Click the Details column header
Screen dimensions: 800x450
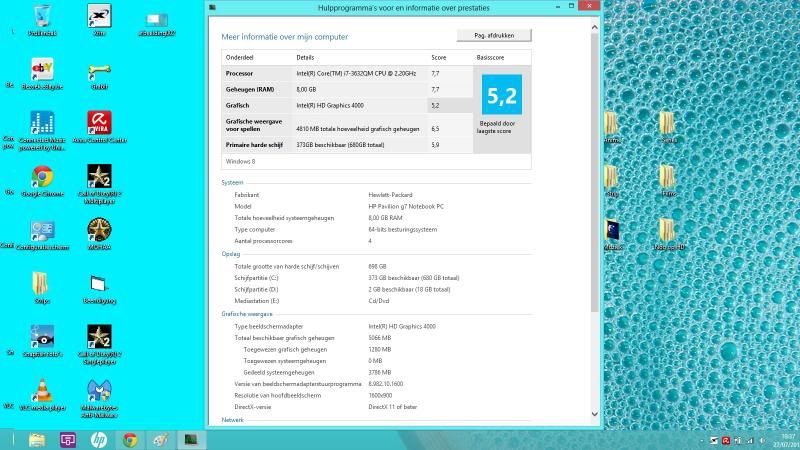coord(305,58)
